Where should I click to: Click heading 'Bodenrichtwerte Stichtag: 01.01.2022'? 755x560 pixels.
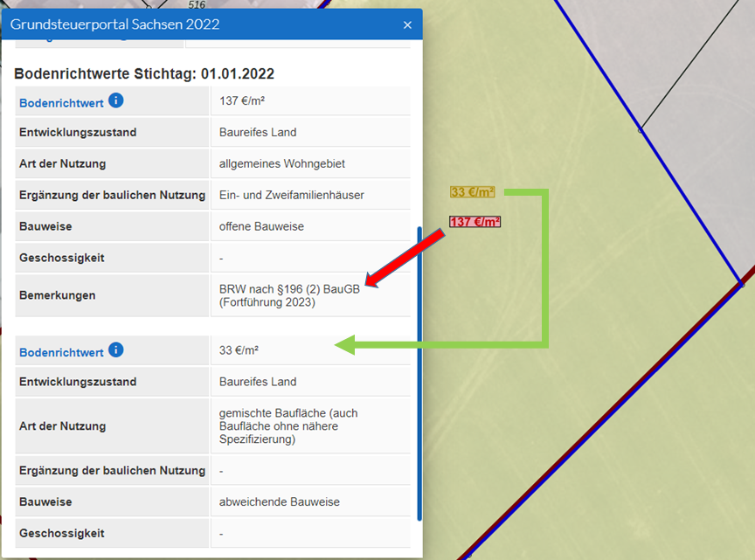[x=144, y=73]
